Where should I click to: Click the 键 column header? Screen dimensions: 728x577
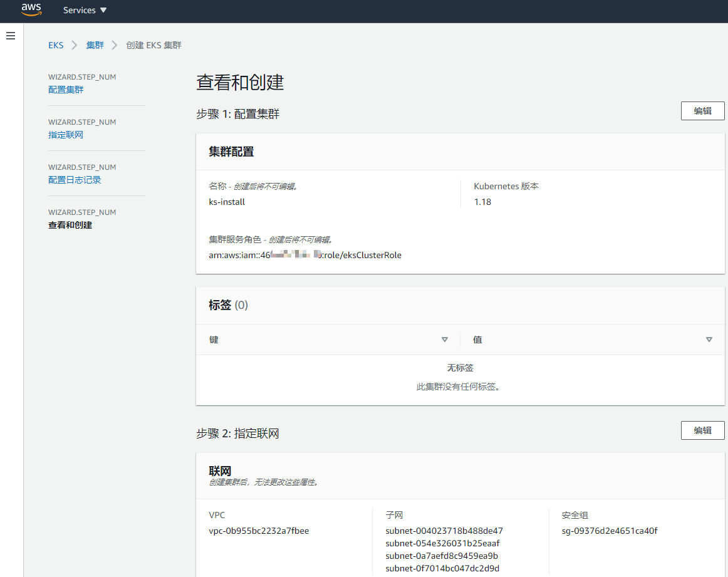tap(214, 340)
